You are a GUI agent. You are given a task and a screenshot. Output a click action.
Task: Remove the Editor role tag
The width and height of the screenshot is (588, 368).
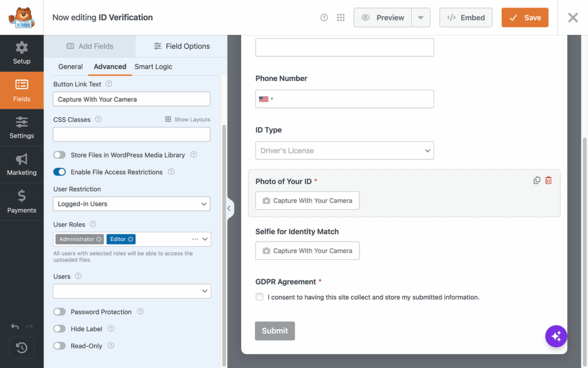click(130, 239)
